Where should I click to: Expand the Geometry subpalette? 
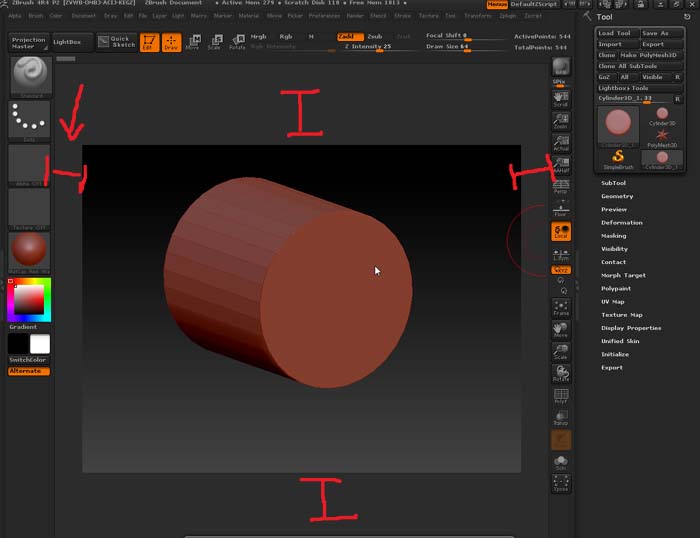click(617, 196)
